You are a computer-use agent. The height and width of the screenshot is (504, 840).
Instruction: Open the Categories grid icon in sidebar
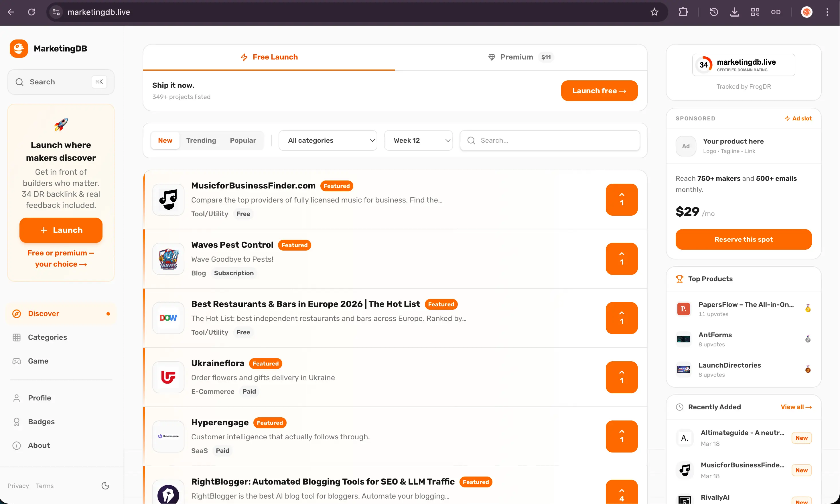click(17, 337)
